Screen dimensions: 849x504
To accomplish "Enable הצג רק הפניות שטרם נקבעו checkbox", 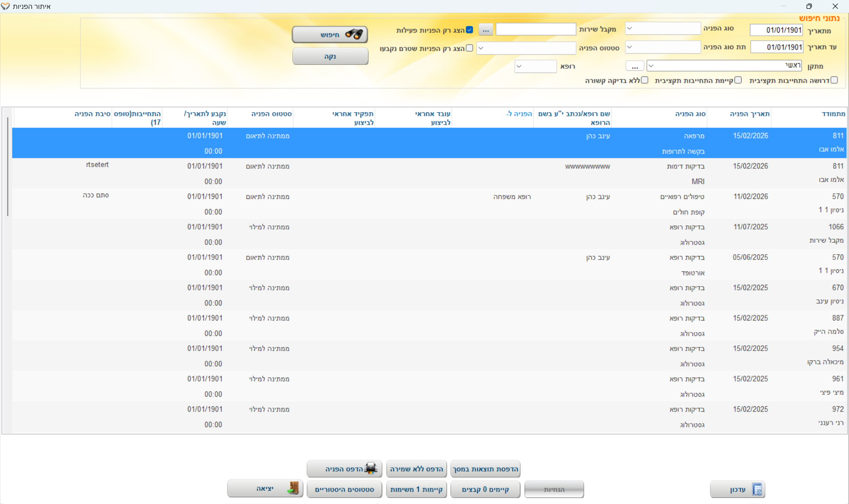I will (x=470, y=48).
